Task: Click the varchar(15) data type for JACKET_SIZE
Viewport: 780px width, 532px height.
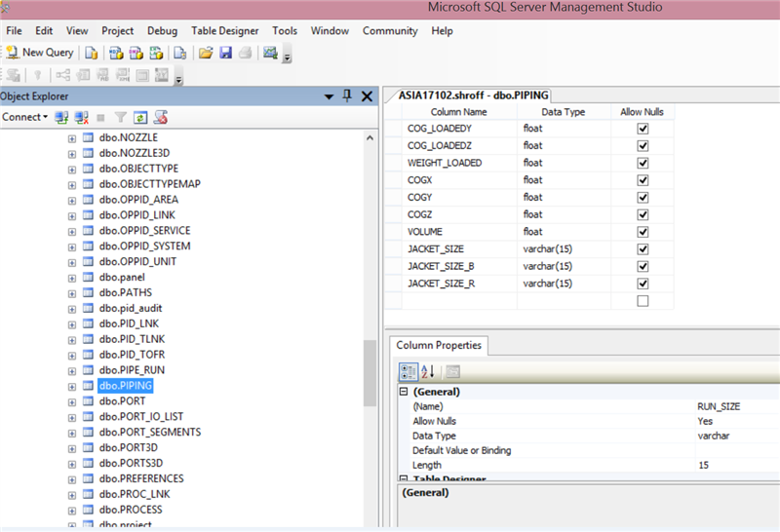Action: [564, 249]
